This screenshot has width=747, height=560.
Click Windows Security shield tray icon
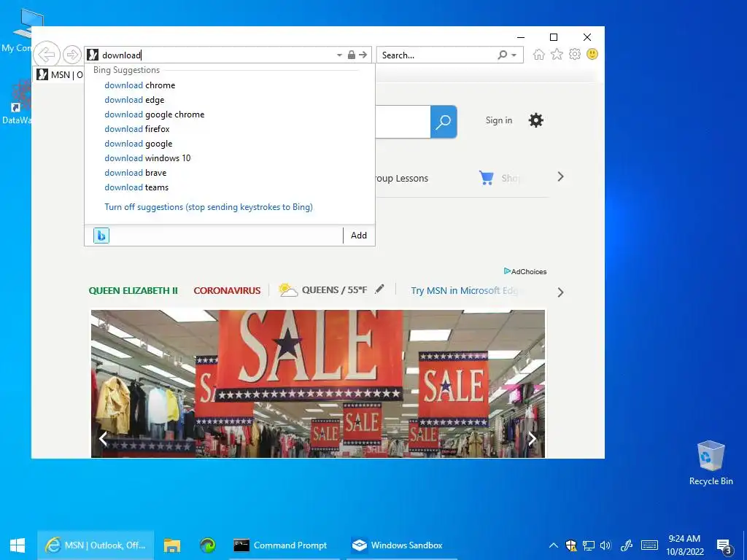point(570,545)
